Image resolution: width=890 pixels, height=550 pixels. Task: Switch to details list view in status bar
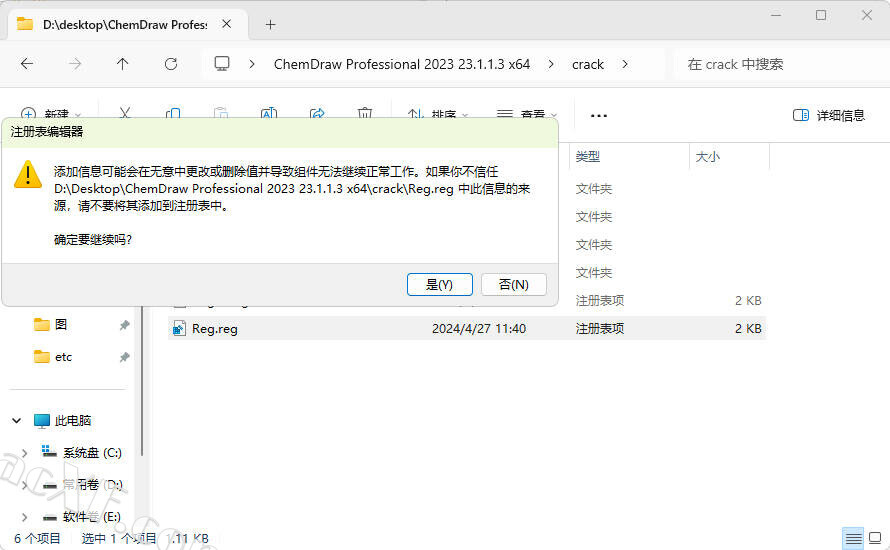pyautogui.click(x=852, y=538)
